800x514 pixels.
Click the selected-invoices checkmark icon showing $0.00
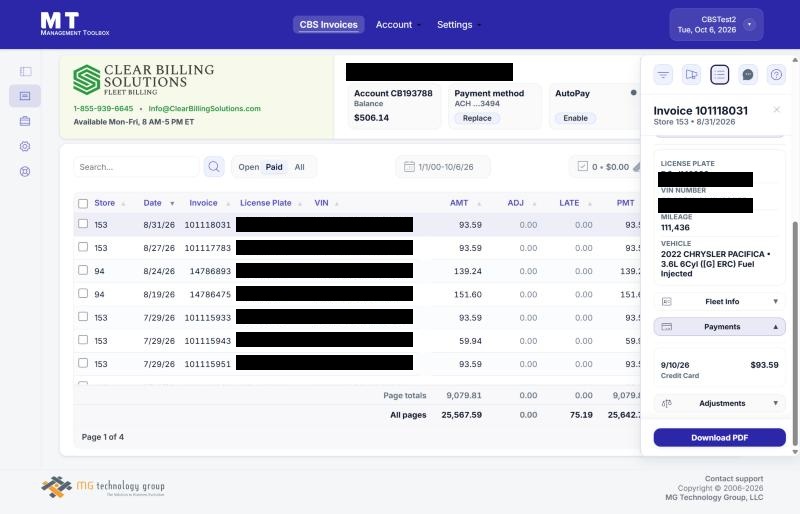pyautogui.click(x=583, y=166)
